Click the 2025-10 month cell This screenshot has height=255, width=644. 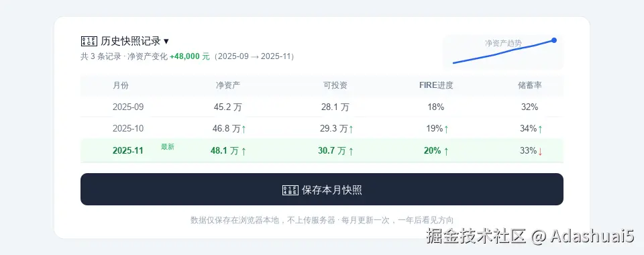(128, 129)
